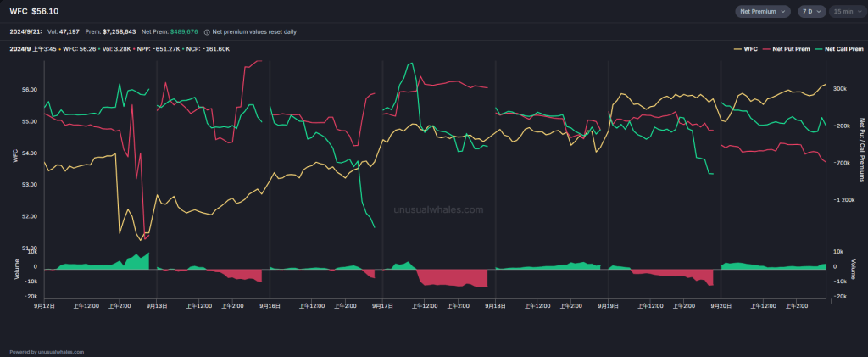Click the 9月20日 date label on x-axis
The image size is (868, 357).
[720, 305]
